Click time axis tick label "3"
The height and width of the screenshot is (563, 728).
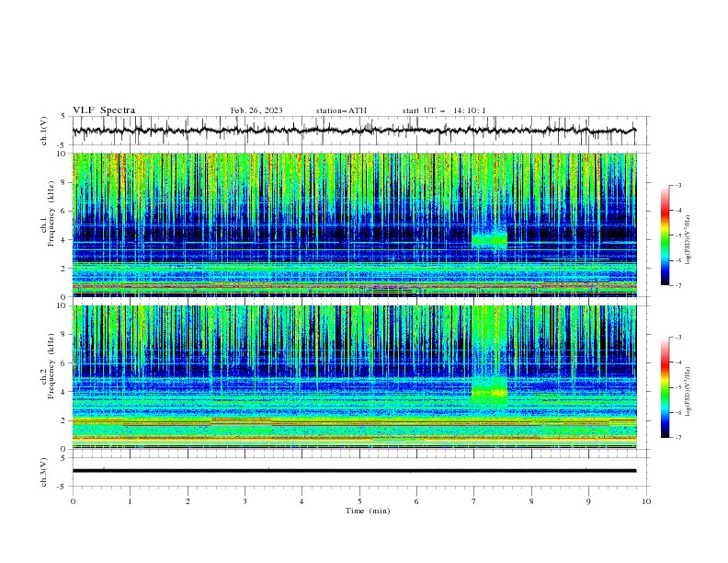coord(245,501)
